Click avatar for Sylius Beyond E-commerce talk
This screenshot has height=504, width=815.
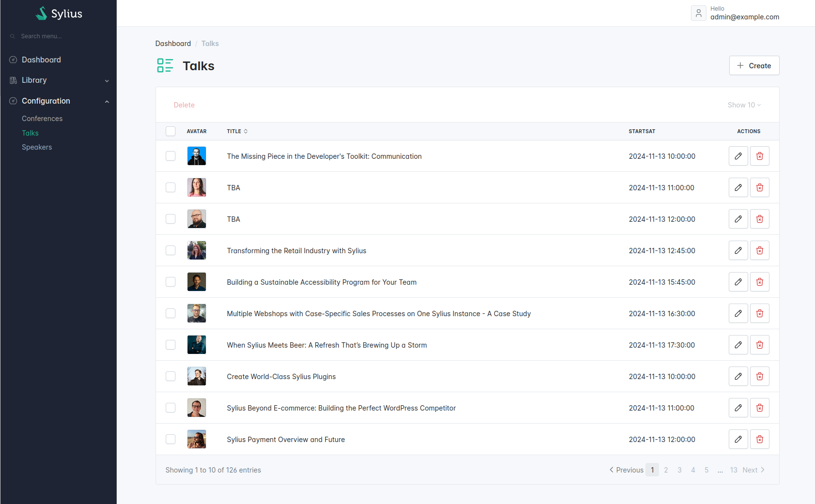[197, 408]
